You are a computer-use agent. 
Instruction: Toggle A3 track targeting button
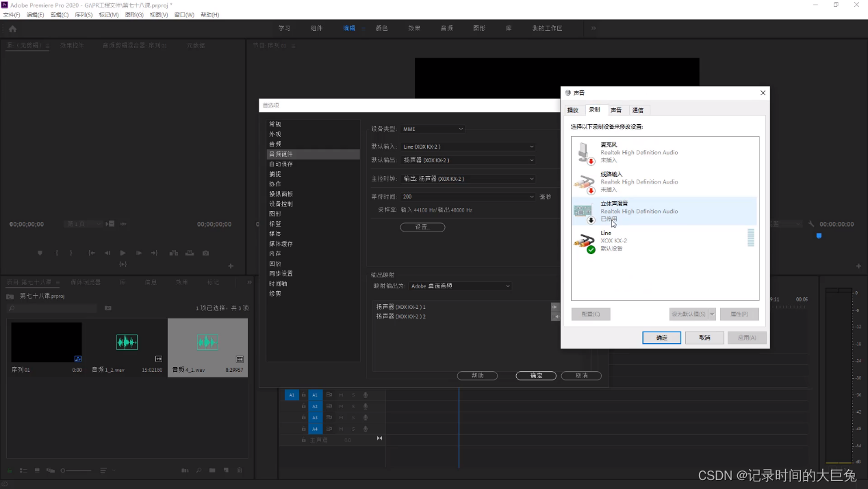pyautogui.click(x=315, y=417)
